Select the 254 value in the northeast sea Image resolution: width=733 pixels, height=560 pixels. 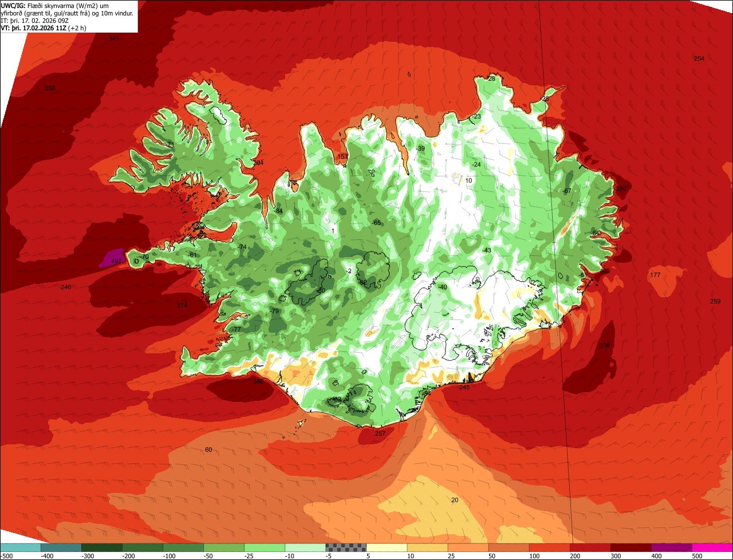[x=699, y=58]
